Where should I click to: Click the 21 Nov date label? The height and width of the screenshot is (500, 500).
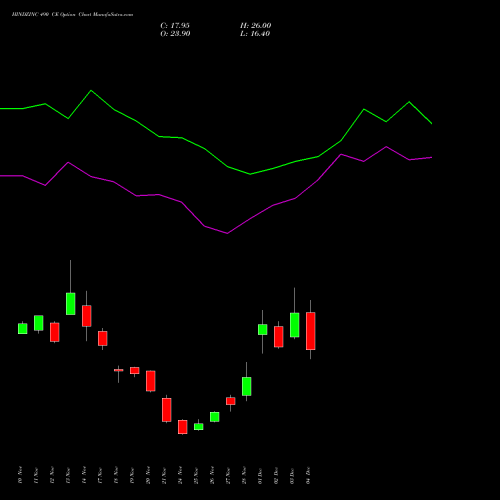click(x=164, y=475)
